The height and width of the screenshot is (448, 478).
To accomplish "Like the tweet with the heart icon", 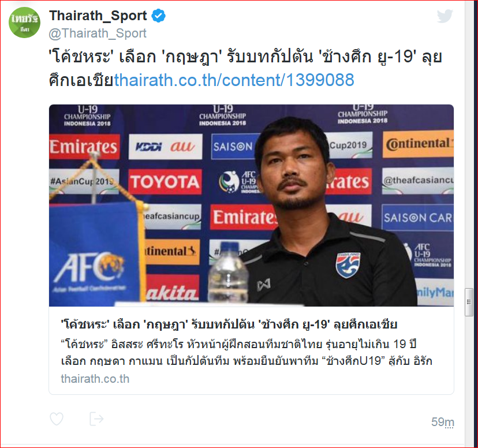I will tap(57, 419).
